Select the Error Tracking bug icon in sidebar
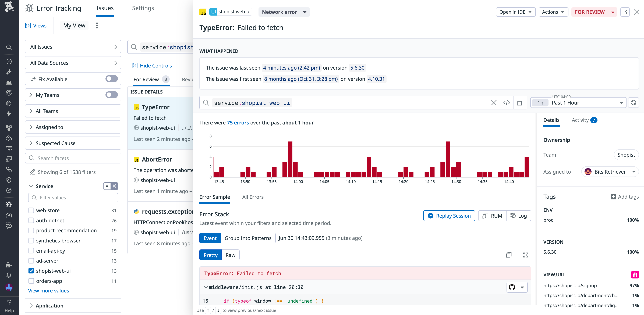This screenshot has height=315, width=644. pyautogui.click(x=9, y=204)
